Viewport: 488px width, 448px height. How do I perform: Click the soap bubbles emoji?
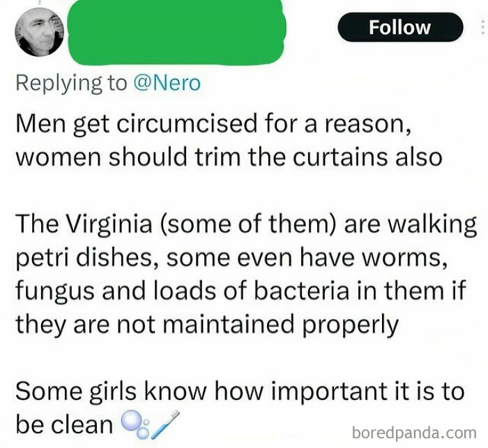[x=133, y=423]
